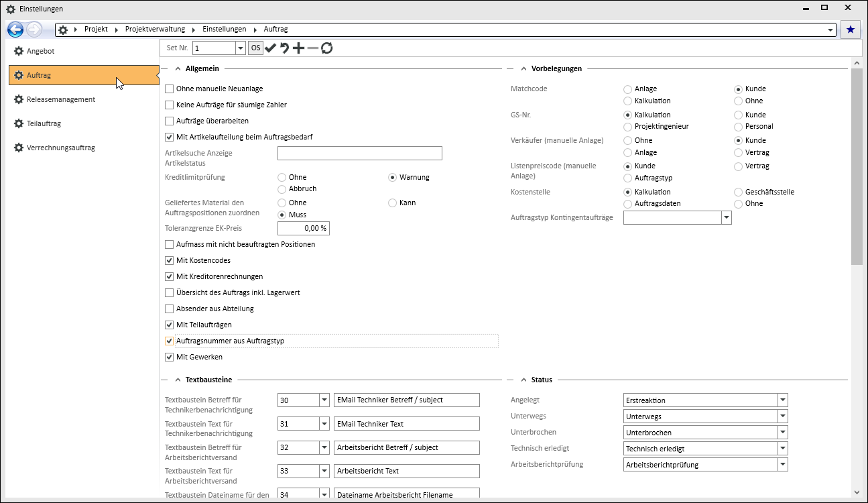Toggle Keine Aufträge für säumige Zahler

[170, 105]
